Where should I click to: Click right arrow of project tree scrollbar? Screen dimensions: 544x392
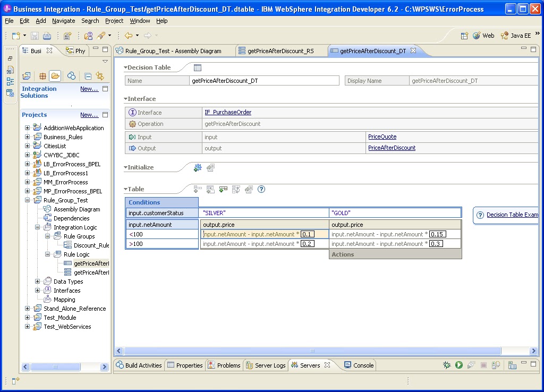point(104,367)
